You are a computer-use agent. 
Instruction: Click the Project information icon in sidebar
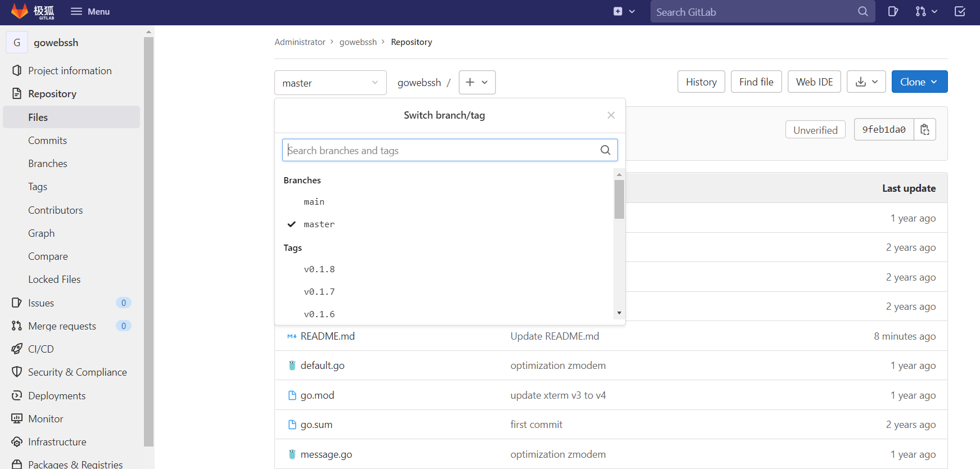[17, 70]
